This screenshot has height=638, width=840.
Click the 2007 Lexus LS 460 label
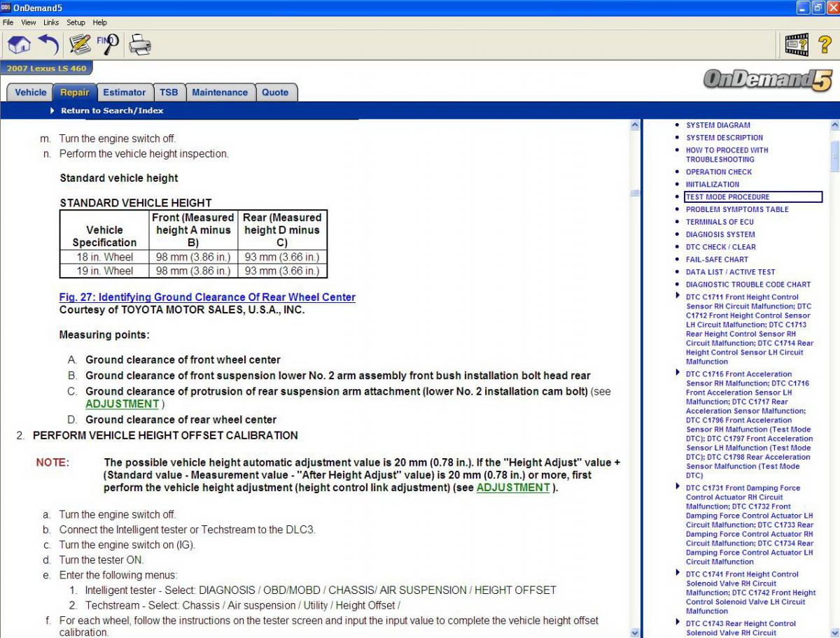click(x=46, y=69)
